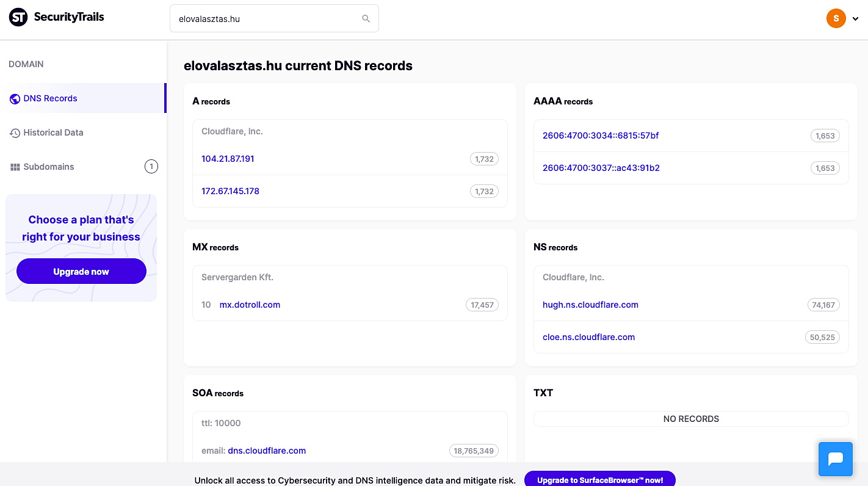The width and height of the screenshot is (868, 486).
Task: Click the SecurityTrails wordmark text
Action: point(69,17)
